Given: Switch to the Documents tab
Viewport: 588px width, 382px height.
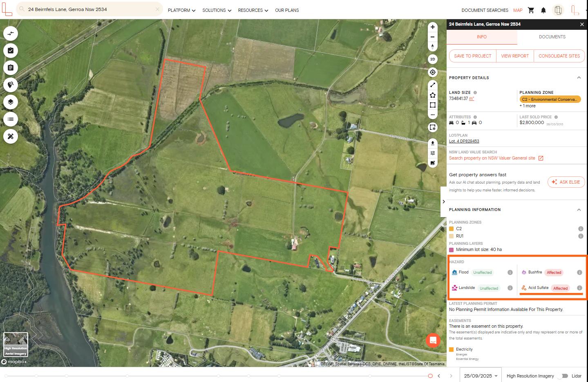Looking at the screenshot, I should (x=552, y=37).
